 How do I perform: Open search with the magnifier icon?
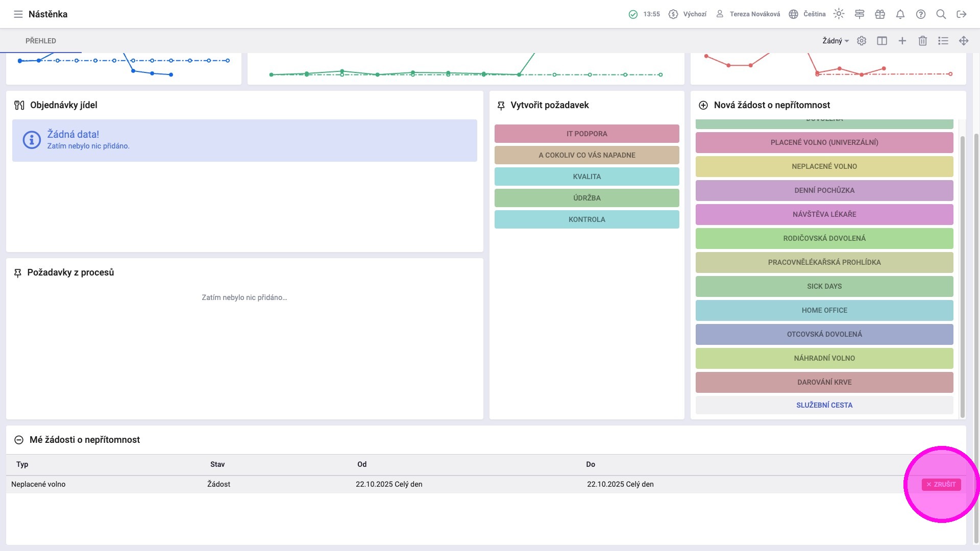click(941, 14)
